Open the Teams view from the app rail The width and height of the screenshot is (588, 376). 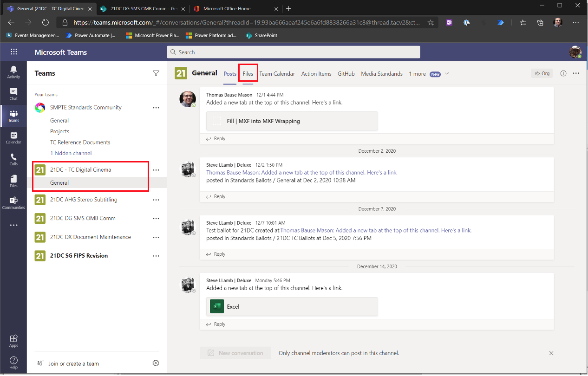tap(13, 116)
